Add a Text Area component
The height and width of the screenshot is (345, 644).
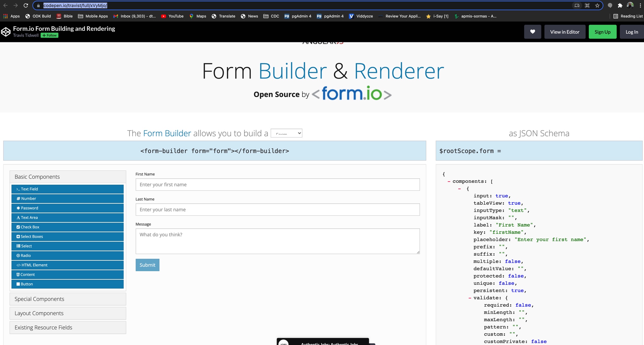point(67,217)
